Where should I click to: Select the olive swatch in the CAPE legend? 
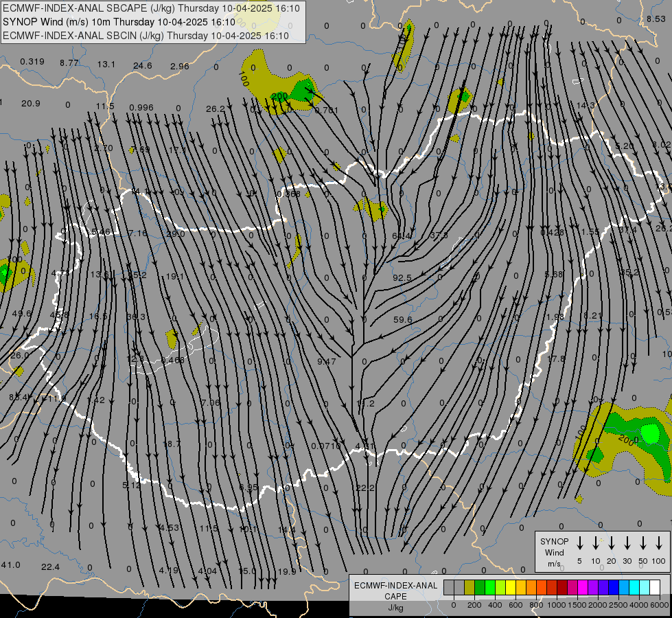click(470, 587)
